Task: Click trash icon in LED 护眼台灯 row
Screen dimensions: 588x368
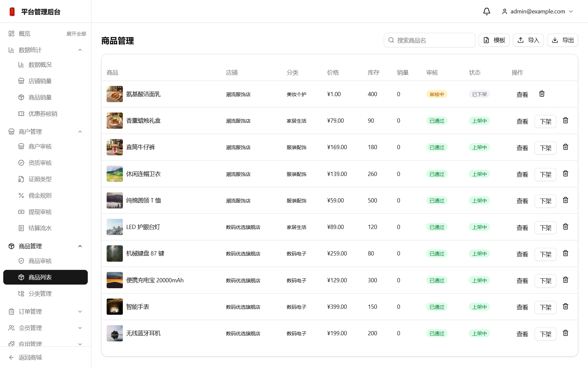Action: point(565,226)
